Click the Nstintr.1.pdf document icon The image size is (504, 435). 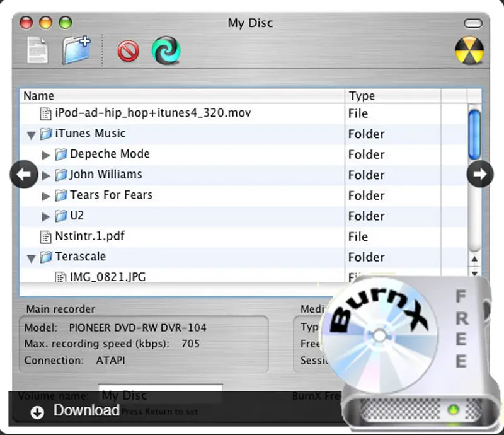pos(45,237)
